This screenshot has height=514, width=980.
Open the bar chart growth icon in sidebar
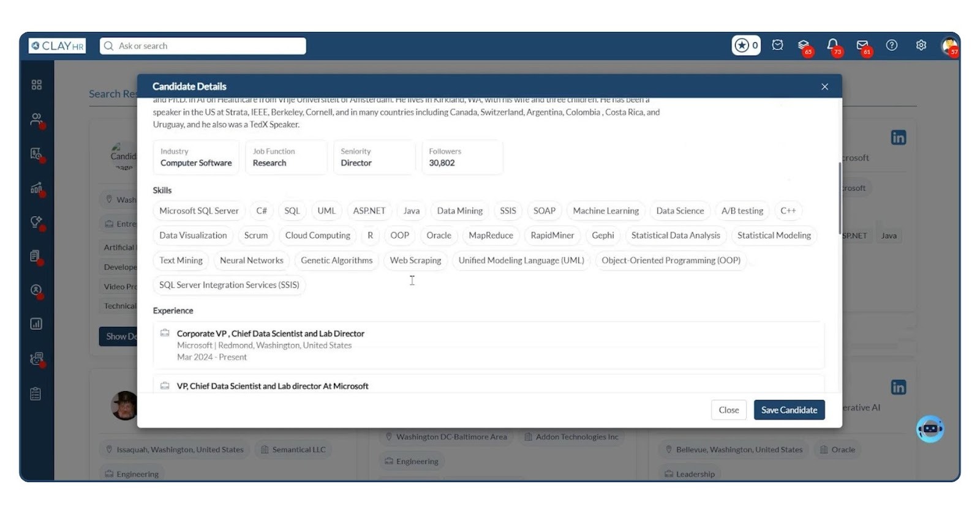pos(37,188)
